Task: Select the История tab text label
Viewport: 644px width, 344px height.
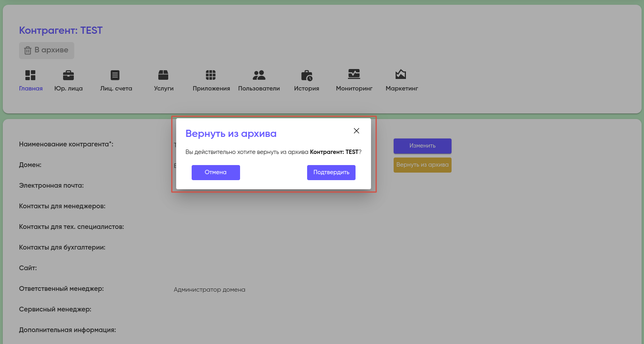Action: 306,88
